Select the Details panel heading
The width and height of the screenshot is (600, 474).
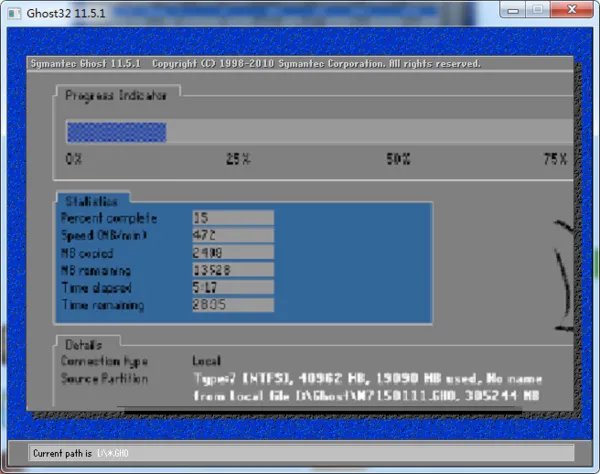pyautogui.click(x=87, y=343)
